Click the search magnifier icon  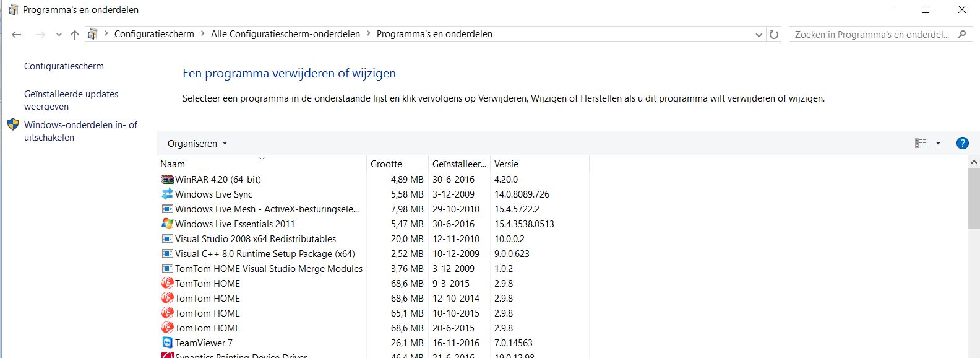[961, 35]
